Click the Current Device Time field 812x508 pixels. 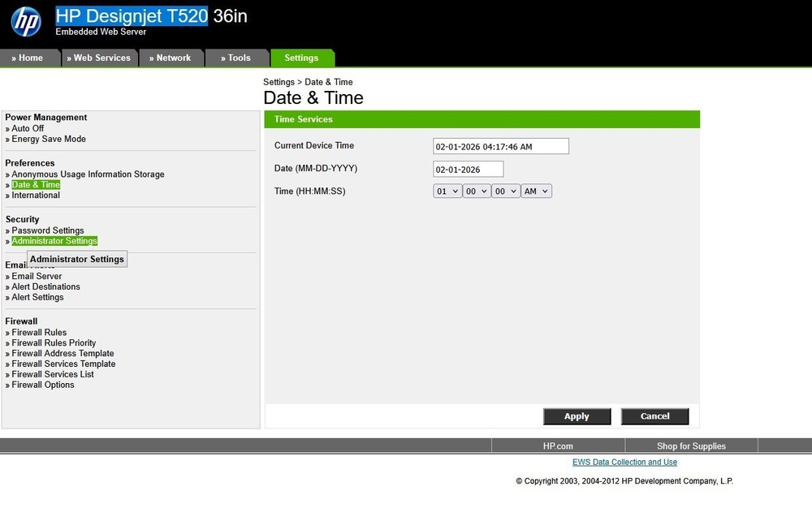501,146
